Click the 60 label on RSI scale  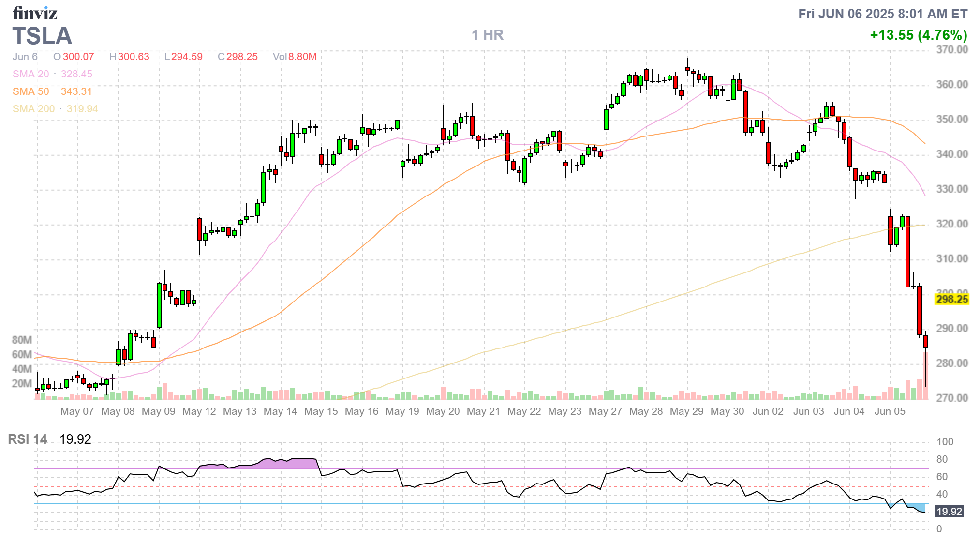click(x=942, y=477)
